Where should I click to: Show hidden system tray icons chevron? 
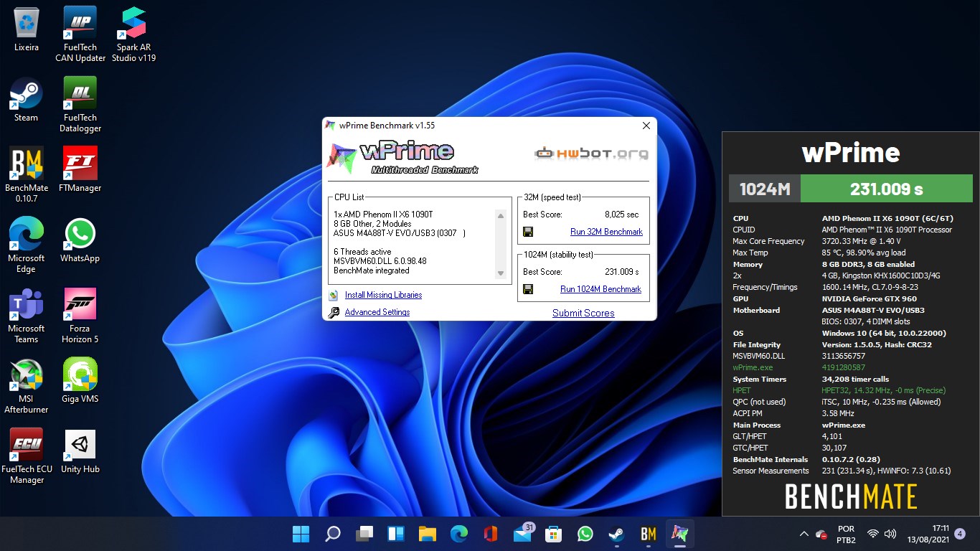tap(804, 534)
